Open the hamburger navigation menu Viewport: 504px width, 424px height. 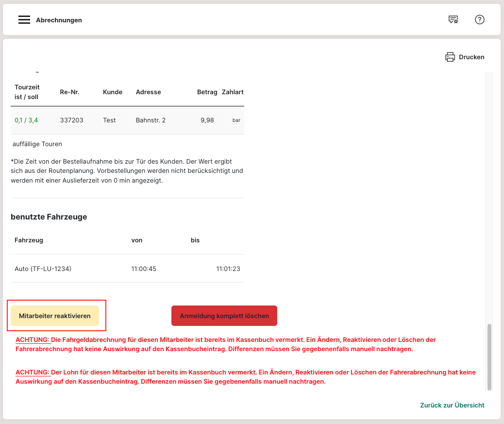tap(24, 20)
